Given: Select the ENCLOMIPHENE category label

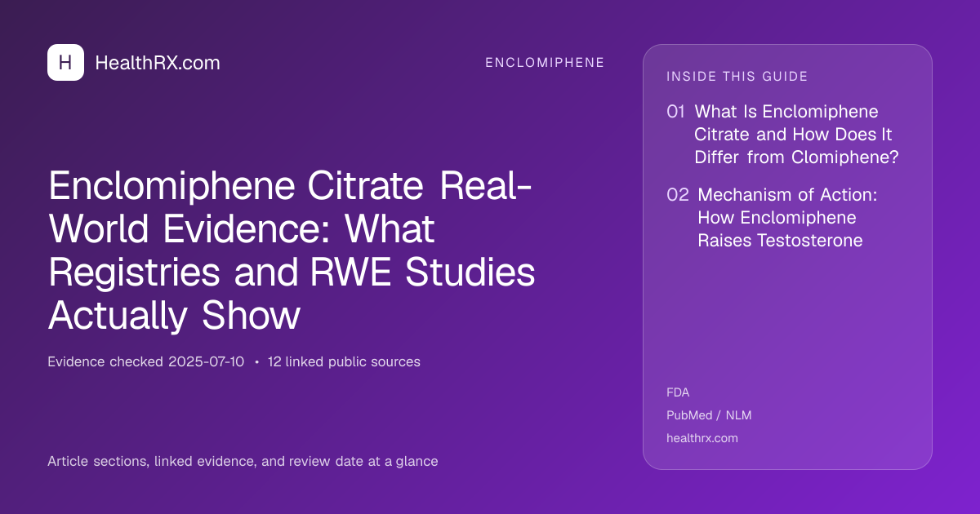Looking at the screenshot, I should tap(545, 63).
